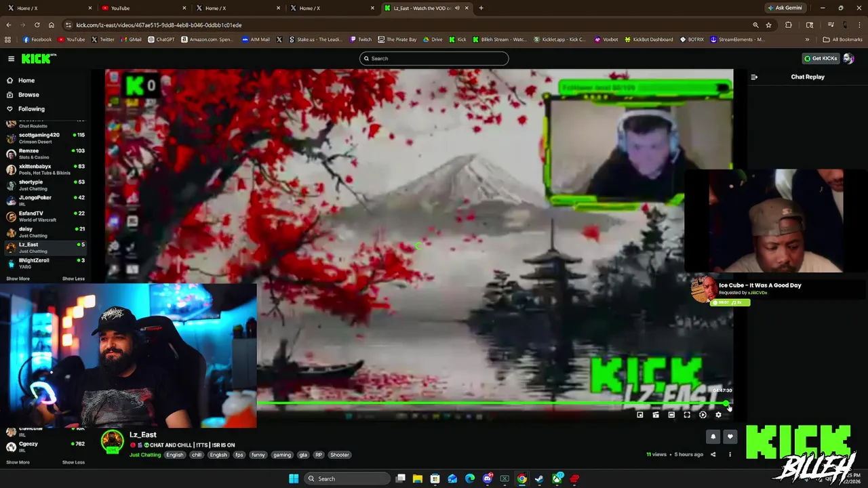The width and height of the screenshot is (868, 488).
Task: Click the Kick search field
Action: coord(434,58)
